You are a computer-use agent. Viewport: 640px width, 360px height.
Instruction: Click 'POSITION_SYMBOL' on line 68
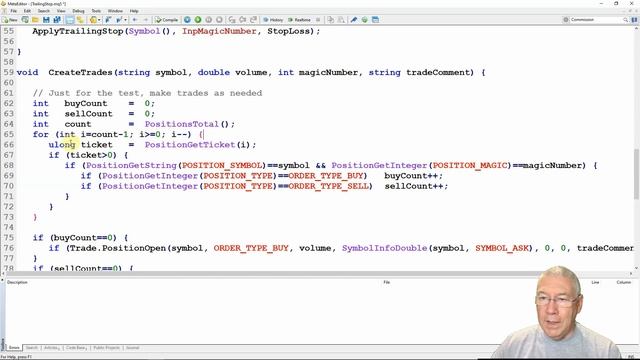click(222, 165)
